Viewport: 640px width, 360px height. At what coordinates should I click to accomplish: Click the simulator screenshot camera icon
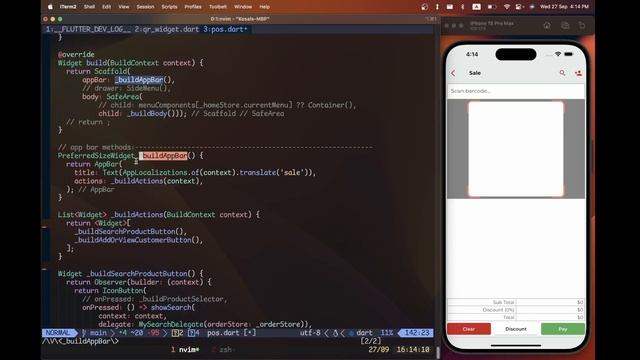pyautogui.click(x=565, y=26)
